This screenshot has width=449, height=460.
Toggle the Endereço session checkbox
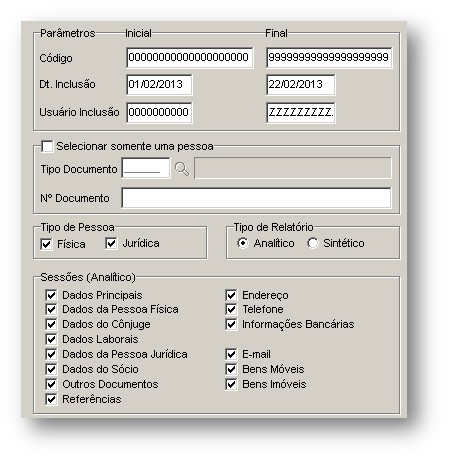(231, 295)
